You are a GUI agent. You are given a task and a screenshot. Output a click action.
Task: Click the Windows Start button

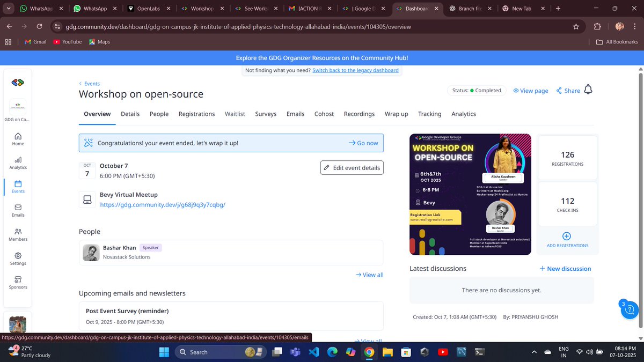[164, 352]
